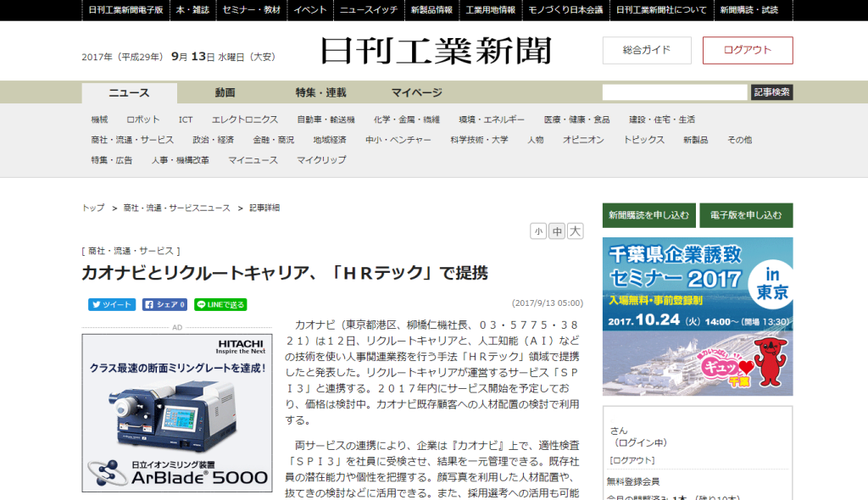Open 日刊工業新聞電子版 in the top bar
The image size is (868, 500).
coord(125,10)
